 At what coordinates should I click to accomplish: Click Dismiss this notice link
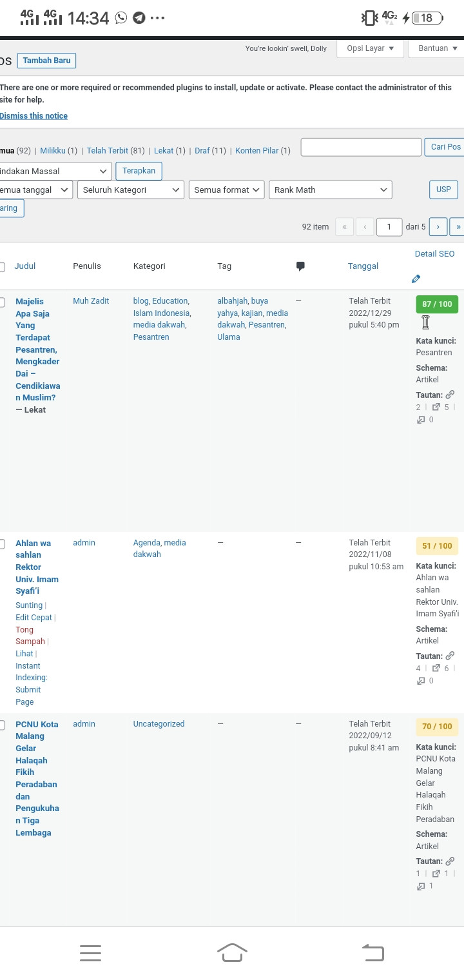(x=34, y=116)
